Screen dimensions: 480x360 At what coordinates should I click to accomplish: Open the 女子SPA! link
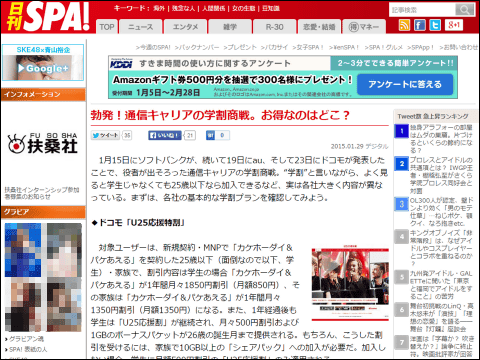coord(308,48)
